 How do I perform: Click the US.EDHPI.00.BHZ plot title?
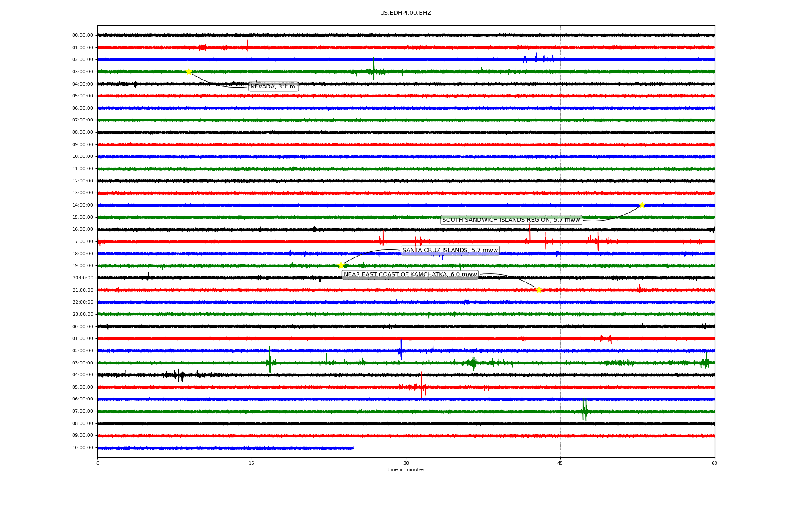click(x=406, y=13)
